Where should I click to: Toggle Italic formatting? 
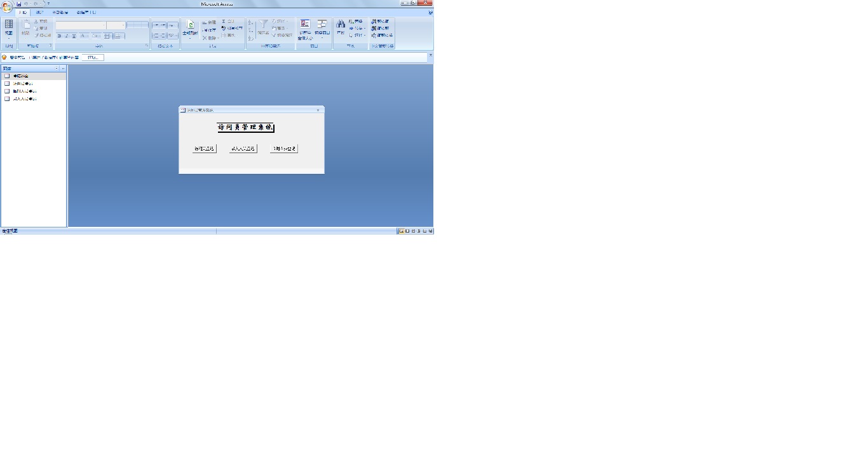tap(66, 36)
